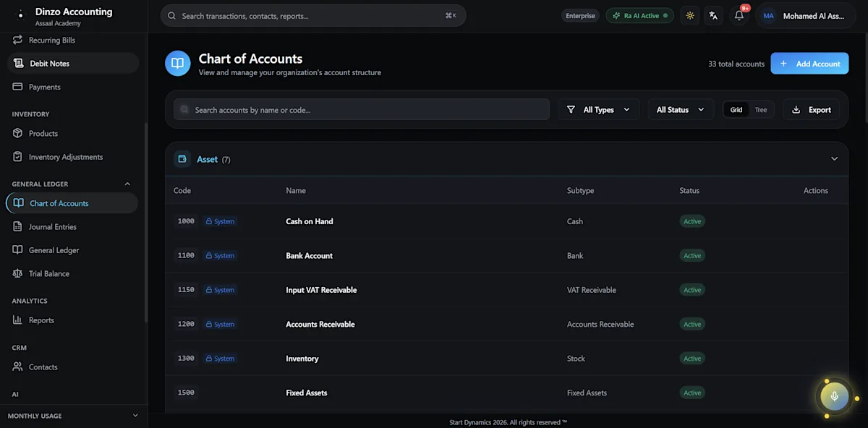Click the blue Chart of Accounts header icon

[x=178, y=64]
